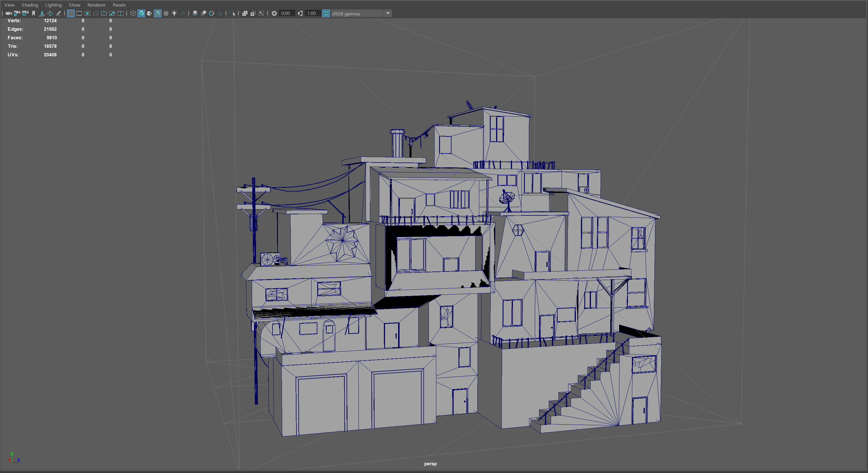Toggle Wireframe on Shaded icon

(158, 13)
